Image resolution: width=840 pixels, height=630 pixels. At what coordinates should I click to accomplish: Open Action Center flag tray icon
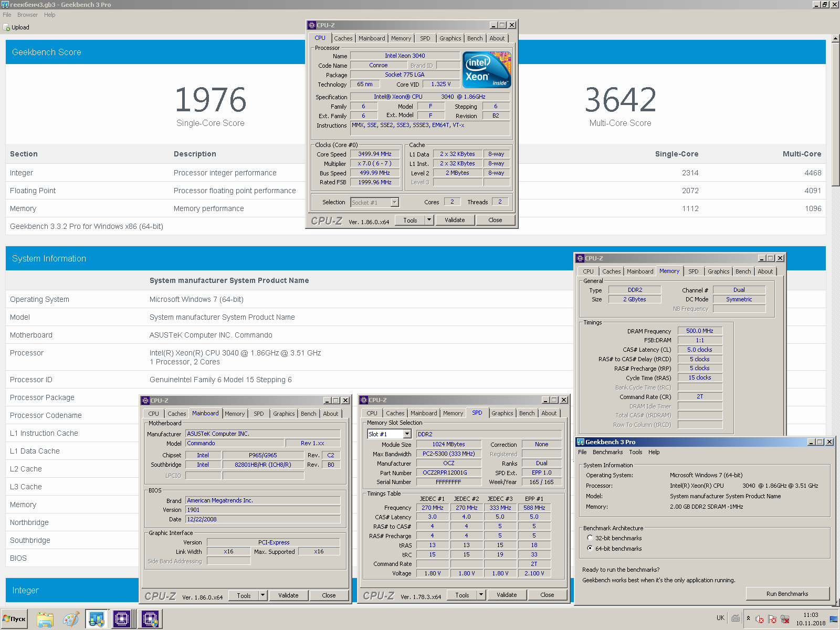point(772,619)
